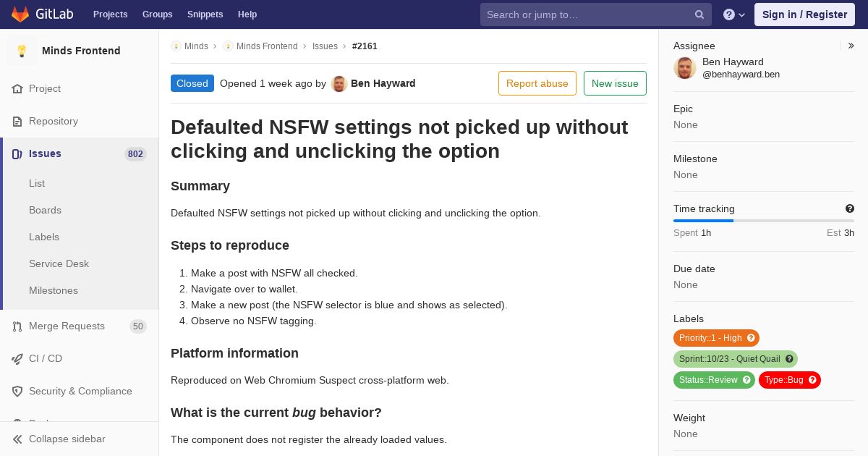The height and width of the screenshot is (456, 868).
Task: Click the time tracking help icon
Action: click(x=849, y=208)
